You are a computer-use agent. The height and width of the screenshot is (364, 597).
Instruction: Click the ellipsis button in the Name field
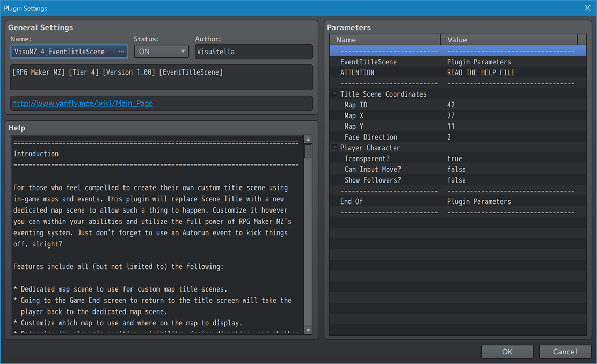point(121,52)
